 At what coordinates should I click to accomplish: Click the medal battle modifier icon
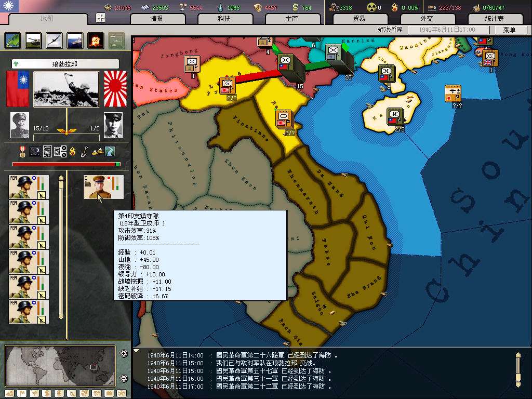point(22,152)
